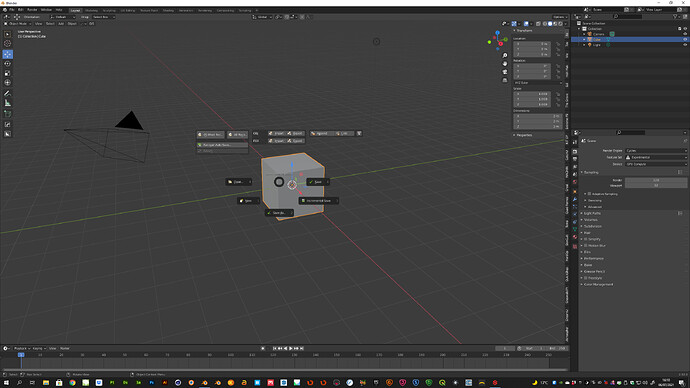This screenshot has width=690, height=388.
Task: Open the Texture properties tab icon
Action: (x=575, y=246)
